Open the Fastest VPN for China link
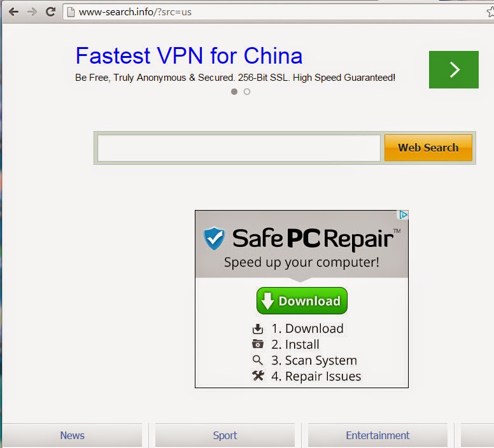This screenshot has height=448, width=494. click(x=189, y=56)
